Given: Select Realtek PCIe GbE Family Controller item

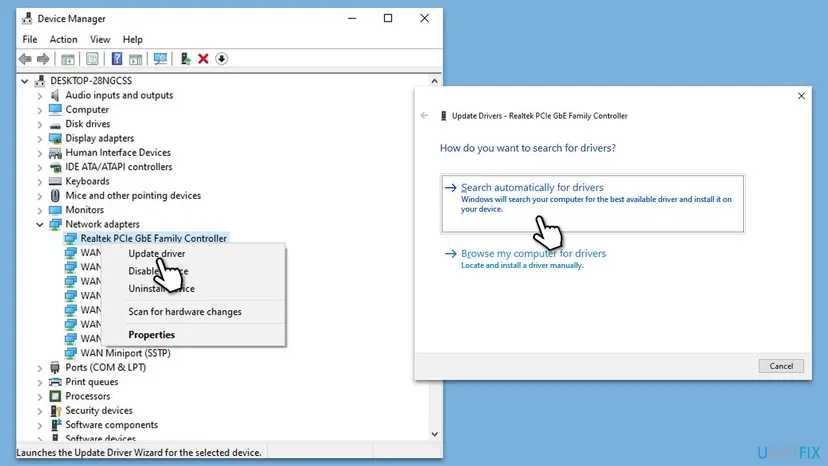Looking at the screenshot, I should point(153,239).
